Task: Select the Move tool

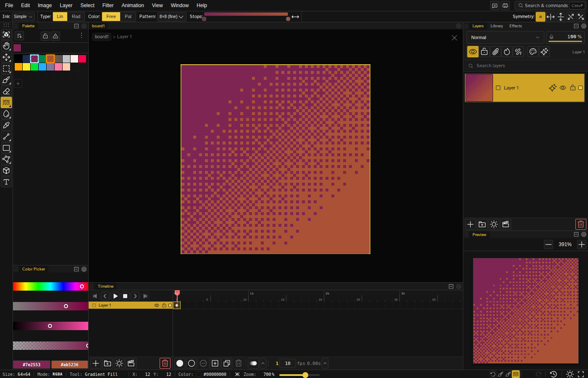Action: 6,57
